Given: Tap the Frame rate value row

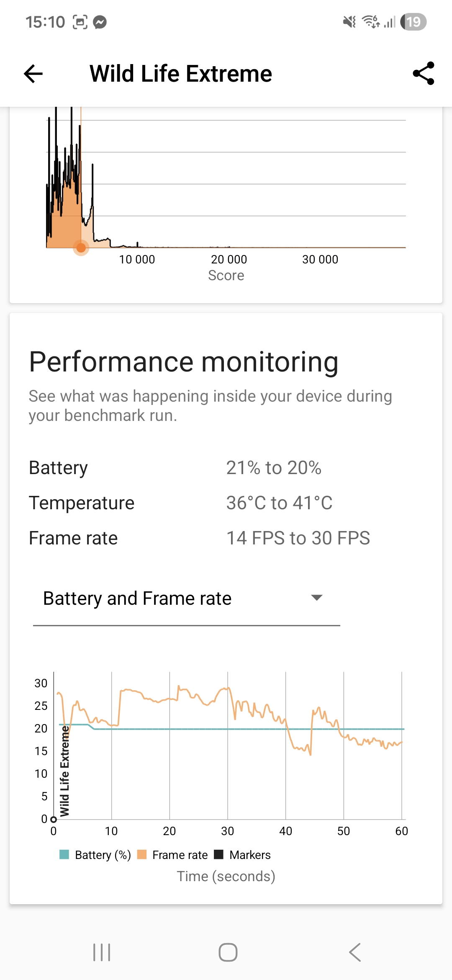Looking at the screenshot, I should click(199, 538).
